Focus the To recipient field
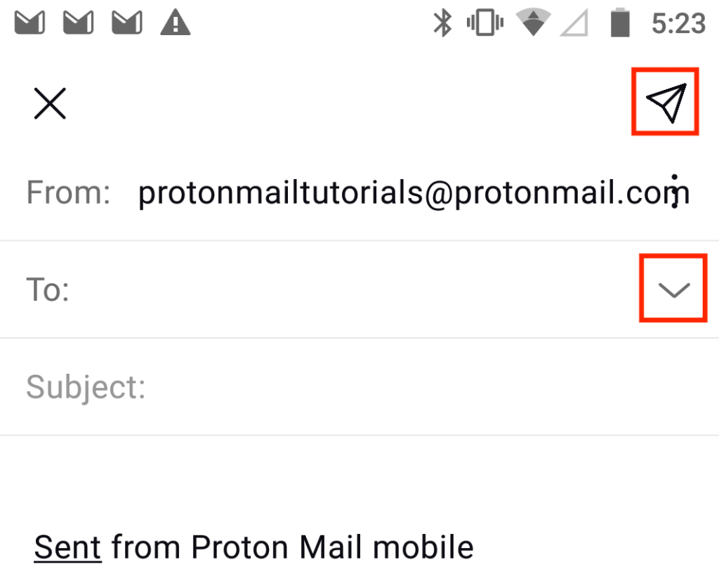 tap(353, 289)
